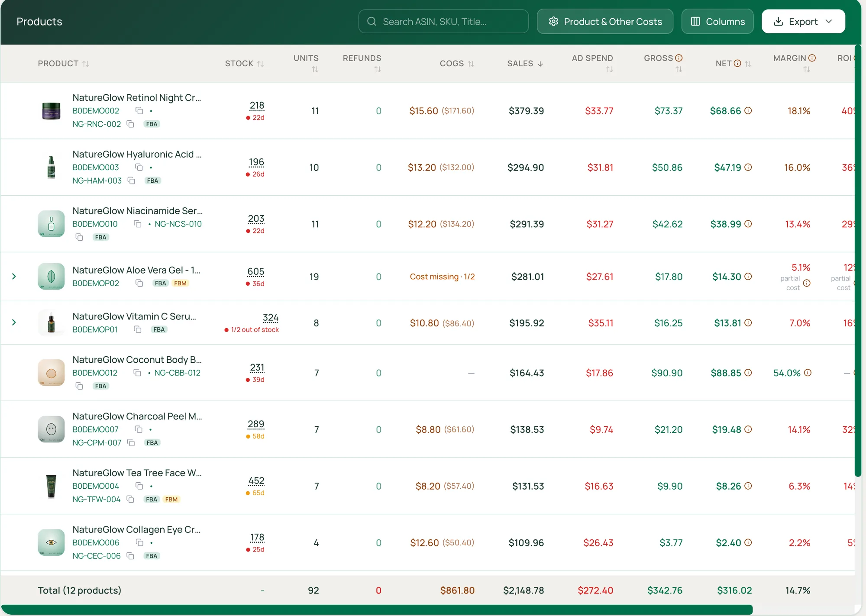
Task: Open the Columns chooser
Action: click(x=717, y=21)
